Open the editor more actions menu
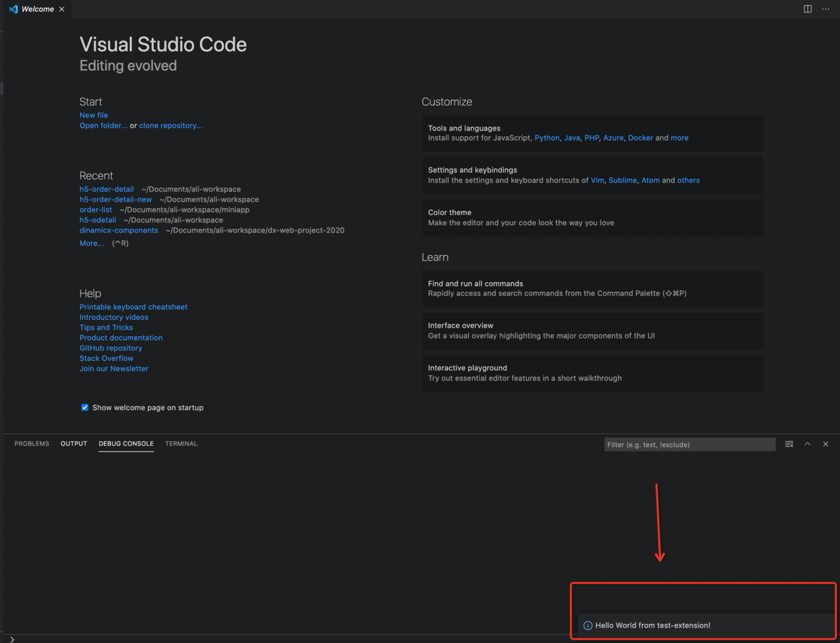The image size is (840, 643). point(825,9)
